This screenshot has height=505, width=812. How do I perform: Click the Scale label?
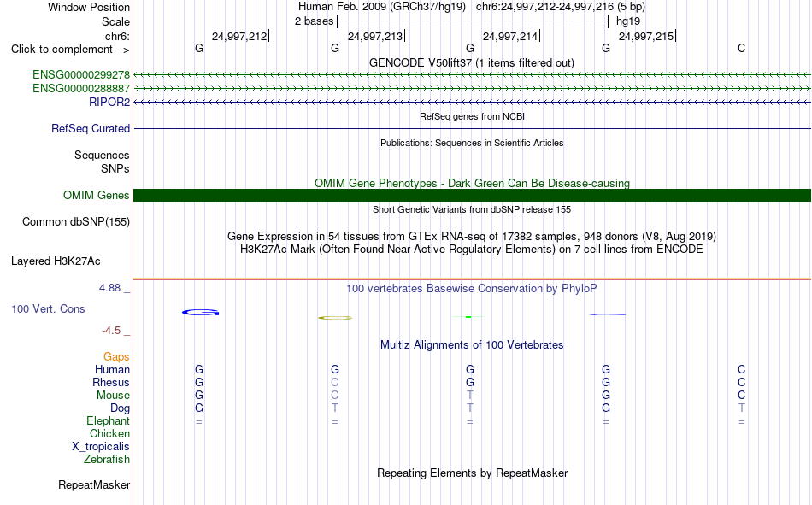click(x=115, y=21)
